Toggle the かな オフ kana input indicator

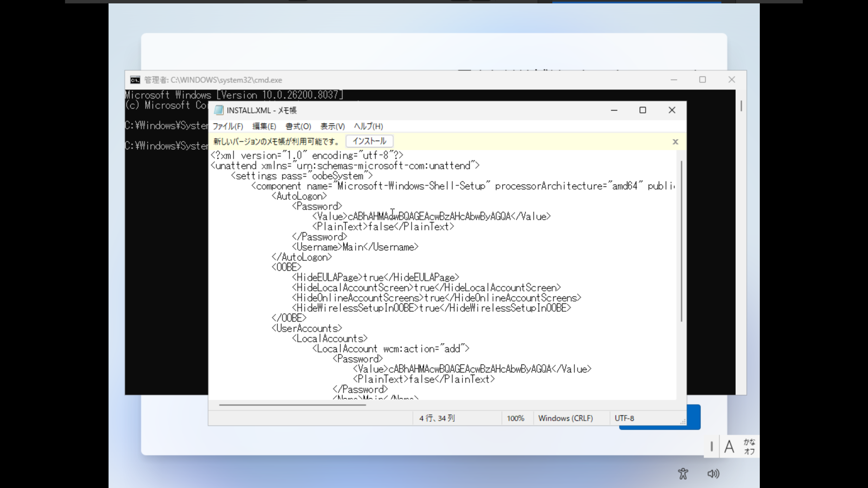point(749,446)
